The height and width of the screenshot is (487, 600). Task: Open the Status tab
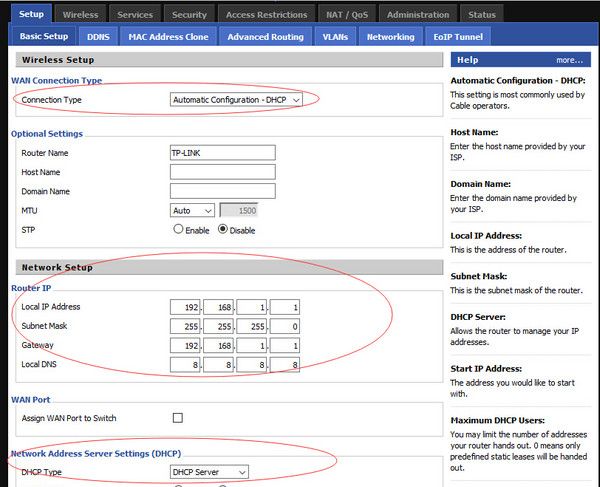click(481, 15)
